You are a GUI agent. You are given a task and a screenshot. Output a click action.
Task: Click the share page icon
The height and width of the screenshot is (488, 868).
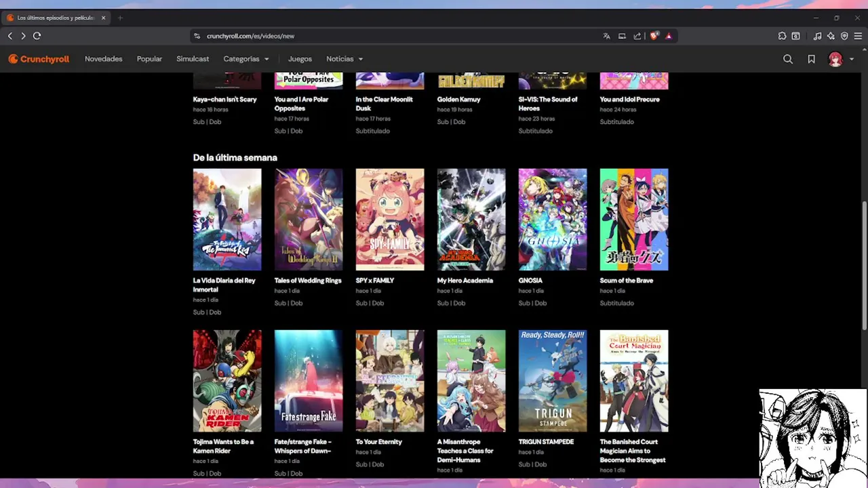coord(637,36)
